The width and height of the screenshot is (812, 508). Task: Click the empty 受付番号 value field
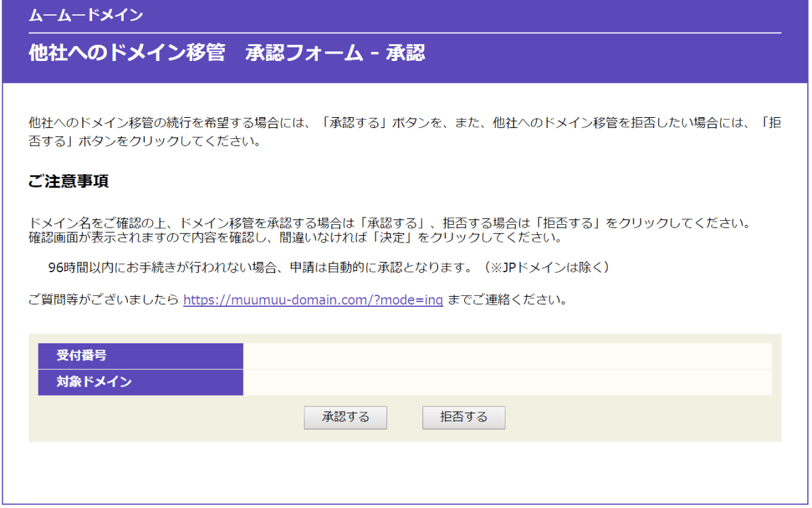(x=506, y=355)
